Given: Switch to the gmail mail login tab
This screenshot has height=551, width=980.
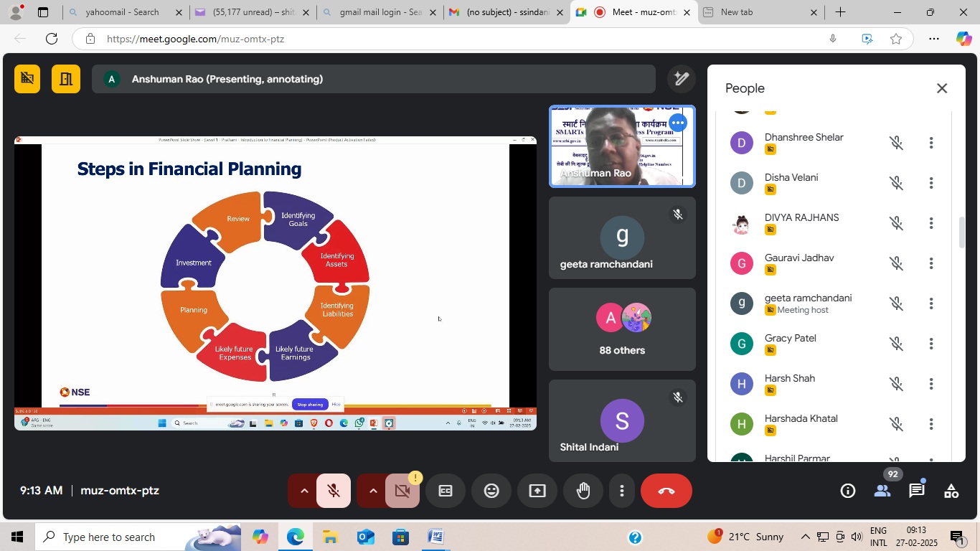Looking at the screenshot, I should click(x=380, y=12).
